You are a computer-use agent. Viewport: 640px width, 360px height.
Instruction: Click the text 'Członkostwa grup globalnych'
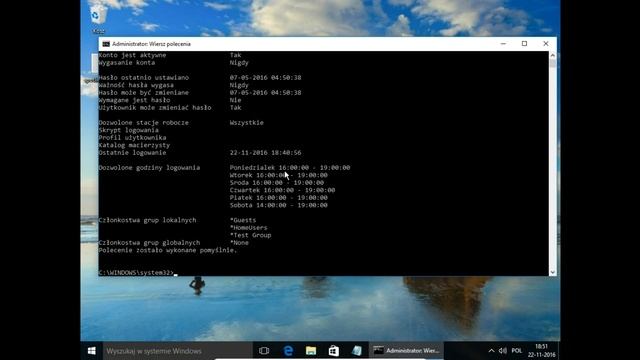tap(149, 243)
